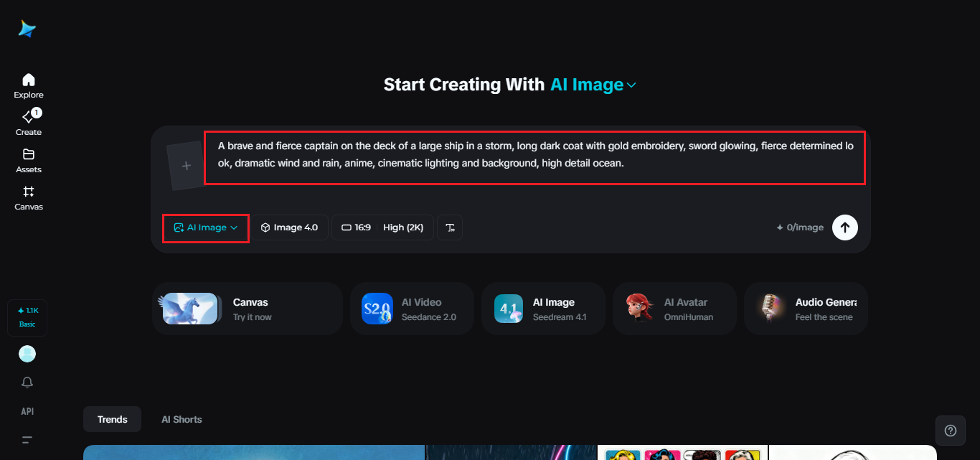The width and height of the screenshot is (980, 460).
Task: Switch to the AI Shorts tab
Action: [182, 419]
